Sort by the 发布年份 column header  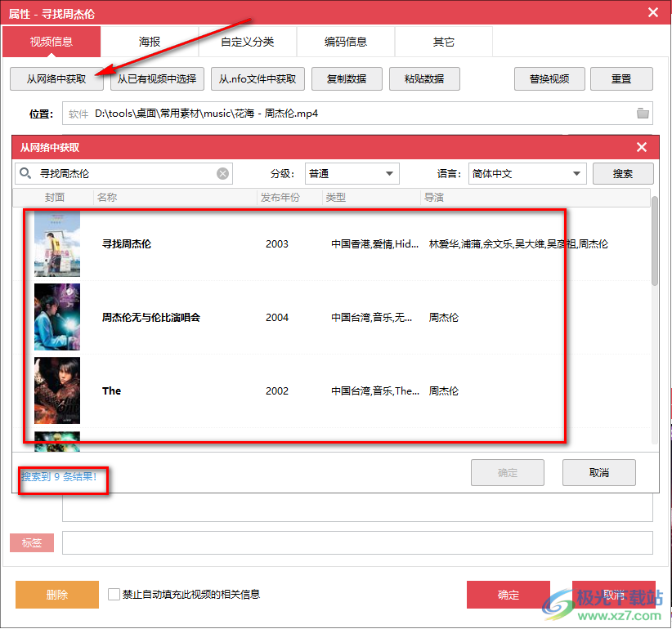(x=289, y=198)
